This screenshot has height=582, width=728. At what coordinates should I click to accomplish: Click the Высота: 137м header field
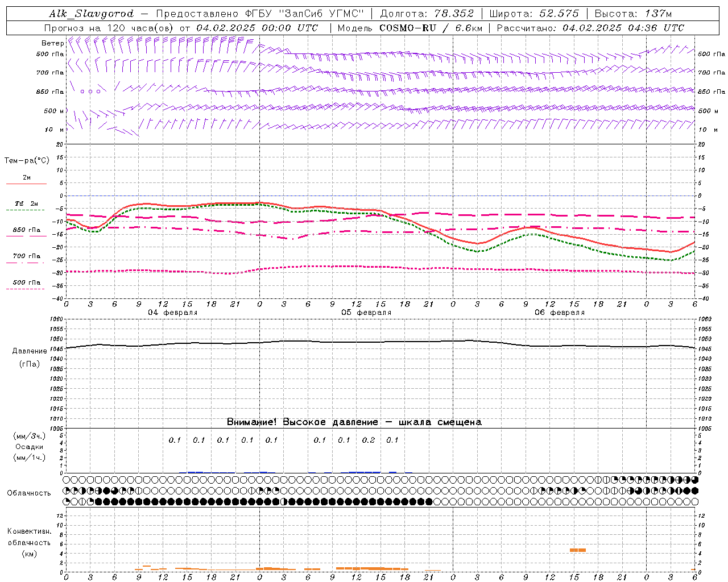click(x=633, y=14)
